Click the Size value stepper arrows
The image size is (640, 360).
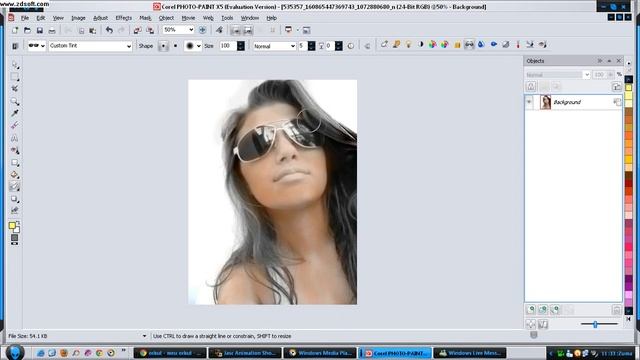[241, 46]
